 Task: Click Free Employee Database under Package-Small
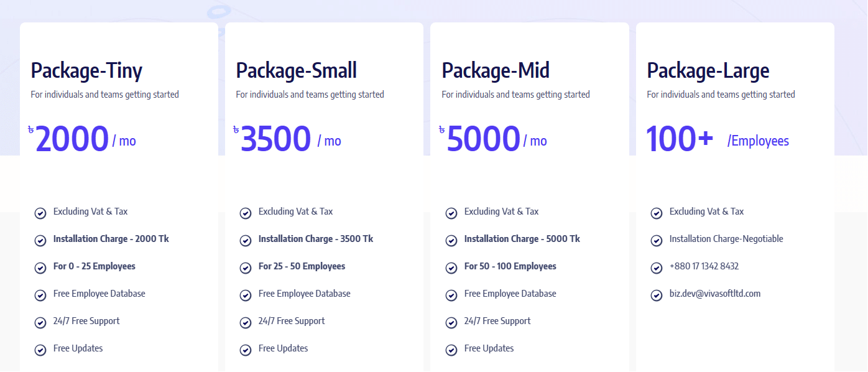305,294
